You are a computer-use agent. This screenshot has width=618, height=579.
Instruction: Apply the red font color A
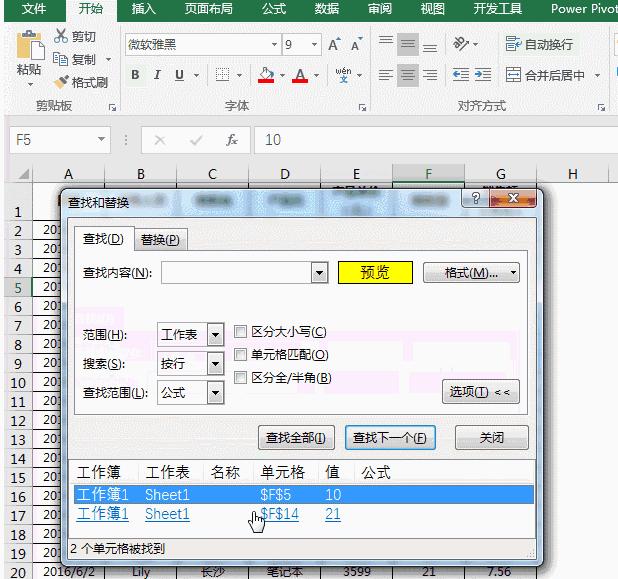point(300,74)
